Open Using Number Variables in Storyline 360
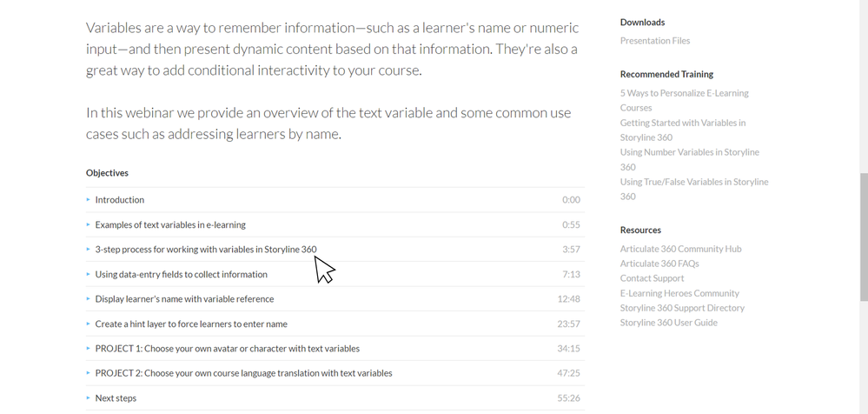Screen dimensions: 868x414 pos(689,152)
